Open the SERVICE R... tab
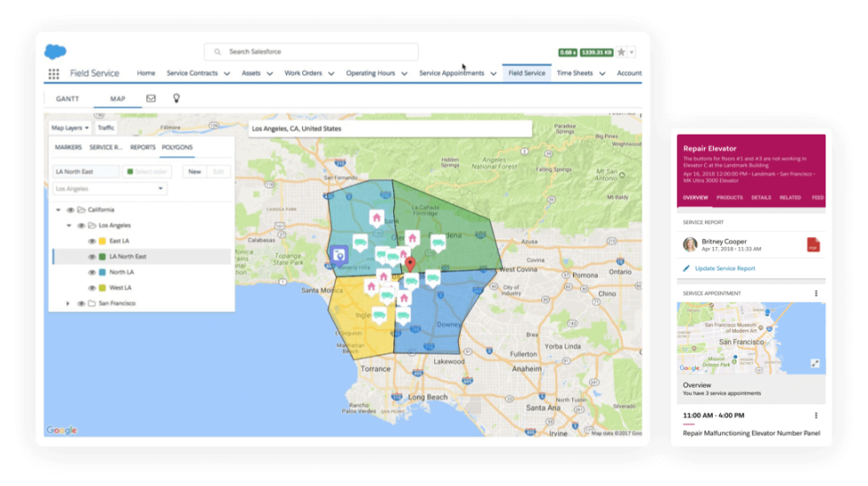868x486 pixels. [x=105, y=147]
